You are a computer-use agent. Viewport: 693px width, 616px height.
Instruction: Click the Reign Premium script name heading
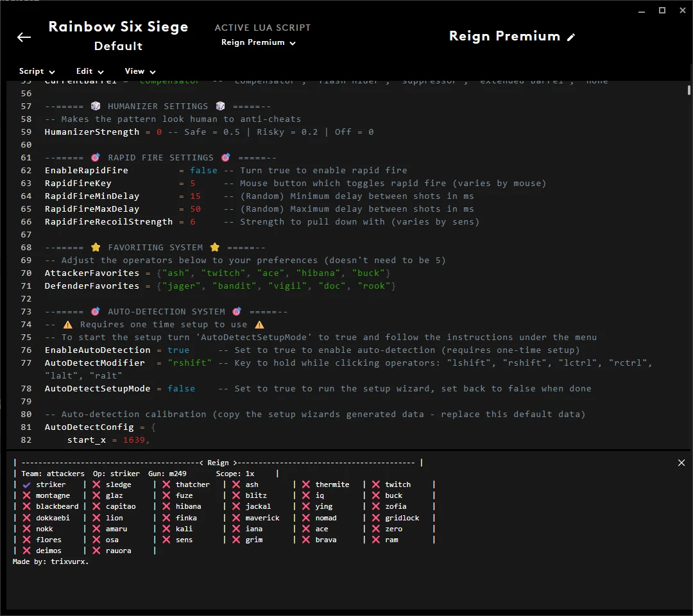tap(504, 37)
